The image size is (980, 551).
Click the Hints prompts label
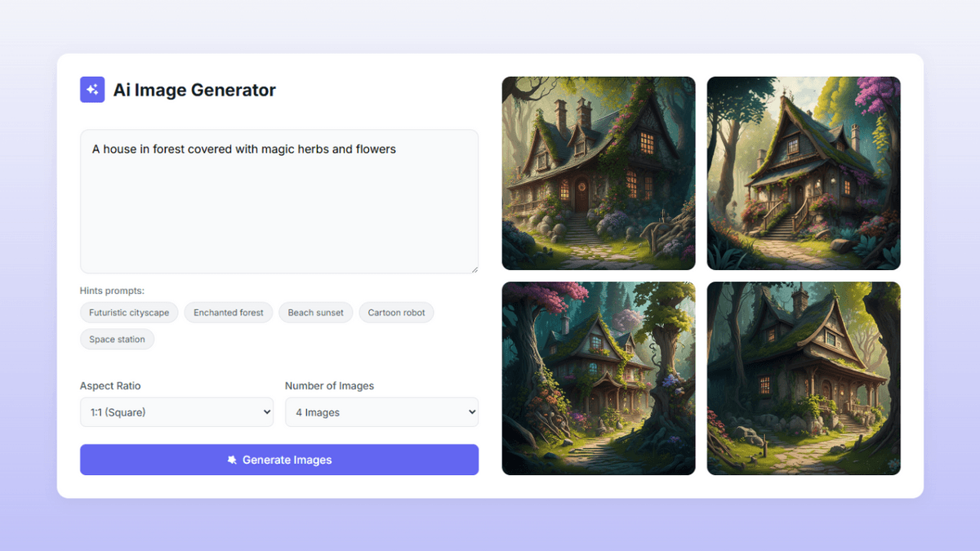(112, 291)
